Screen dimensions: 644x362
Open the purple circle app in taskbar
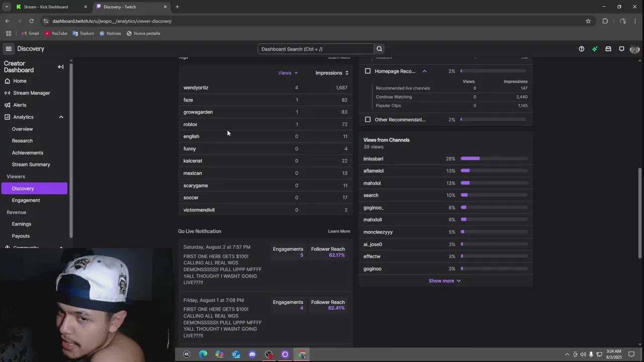pyautogui.click(x=285, y=354)
